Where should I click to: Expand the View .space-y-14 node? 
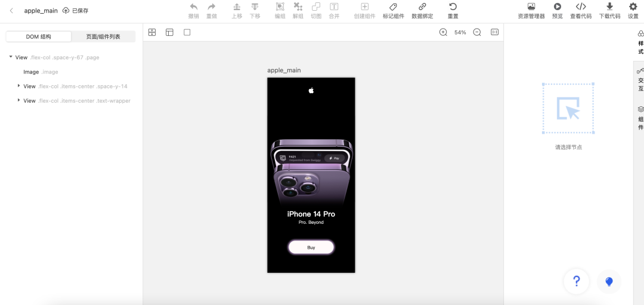18,86
